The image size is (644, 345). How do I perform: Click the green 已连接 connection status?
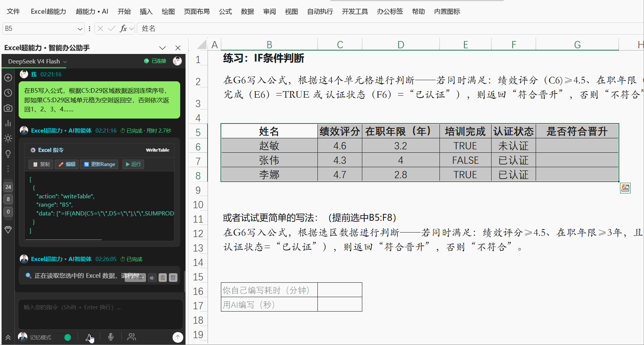point(155,61)
